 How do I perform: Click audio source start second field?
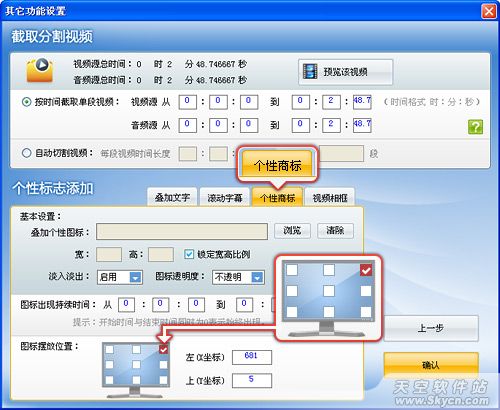coord(249,125)
